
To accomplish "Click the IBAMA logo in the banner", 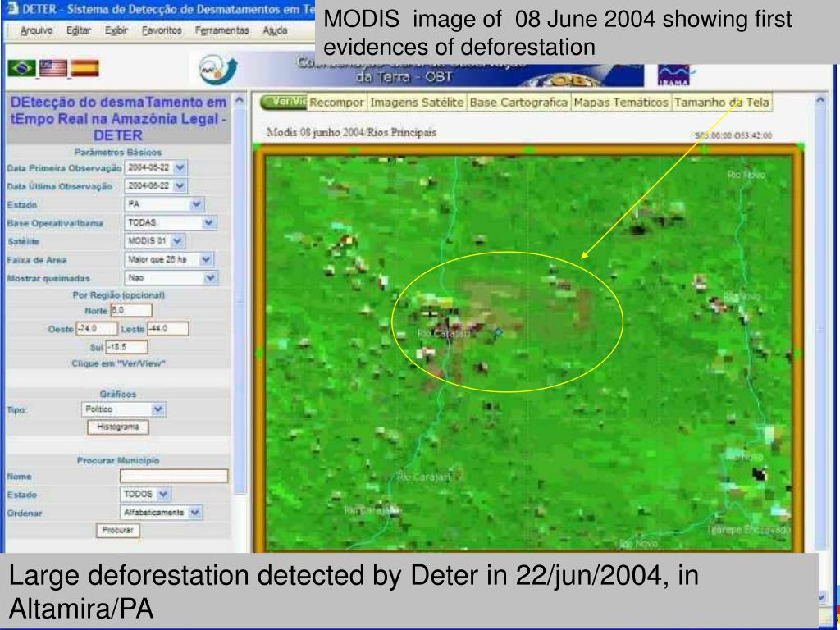I will 675,75.
